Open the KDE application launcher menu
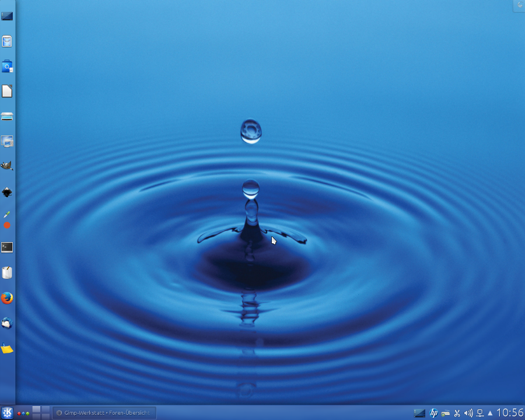Image resolution: width=525 pixels, height=420 pixels. (x=8, y=413)
